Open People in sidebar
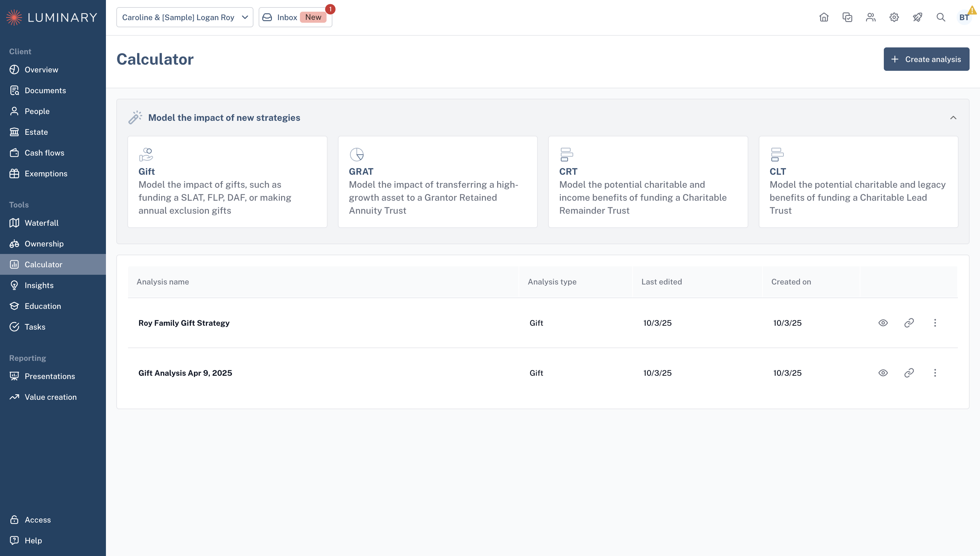 point(53,111)
